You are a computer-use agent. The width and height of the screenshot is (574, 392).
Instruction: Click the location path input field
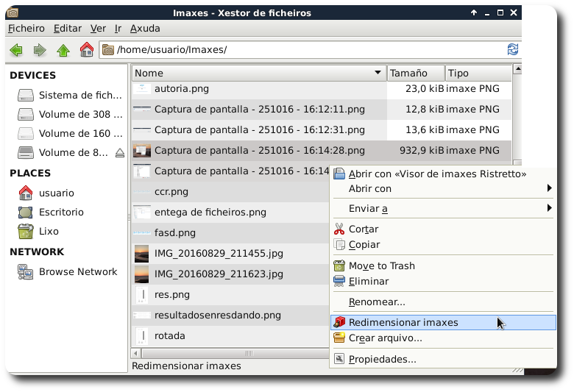coord(309,50)
